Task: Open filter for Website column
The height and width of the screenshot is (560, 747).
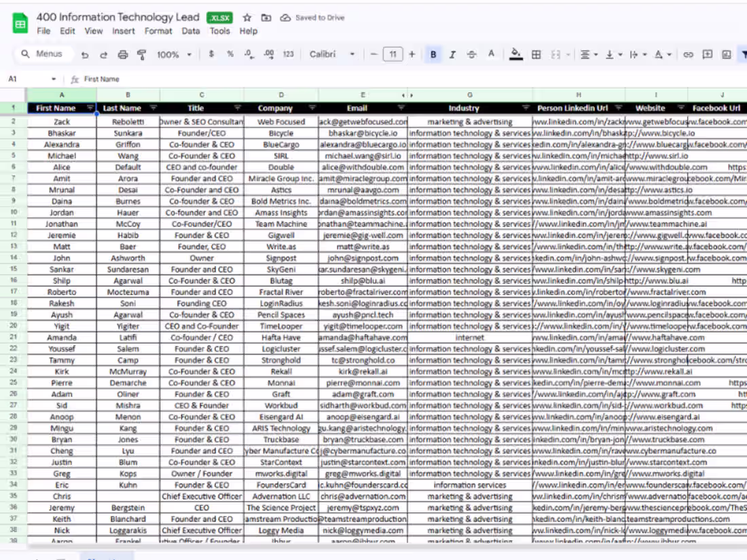Action: [x=680, y=108]
